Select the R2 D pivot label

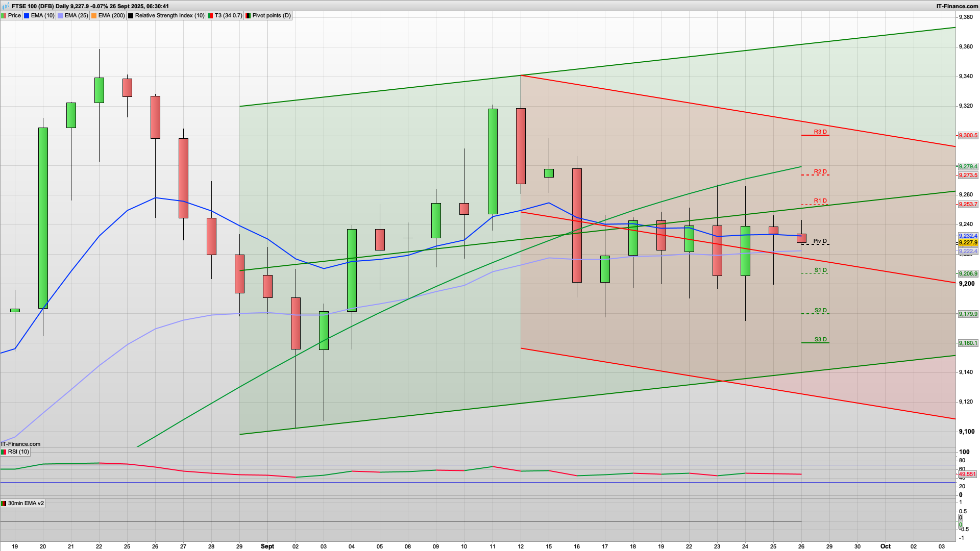(x=820, y=171)
